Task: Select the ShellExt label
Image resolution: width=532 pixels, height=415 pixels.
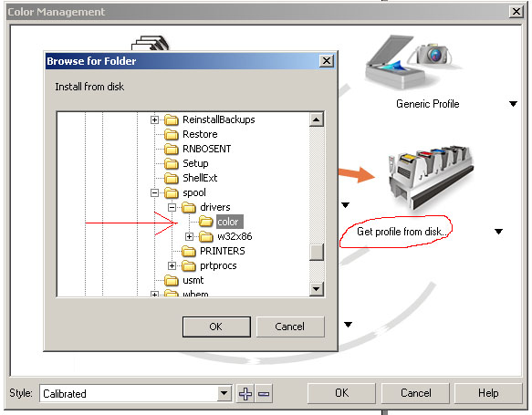Action: point(200,178)
